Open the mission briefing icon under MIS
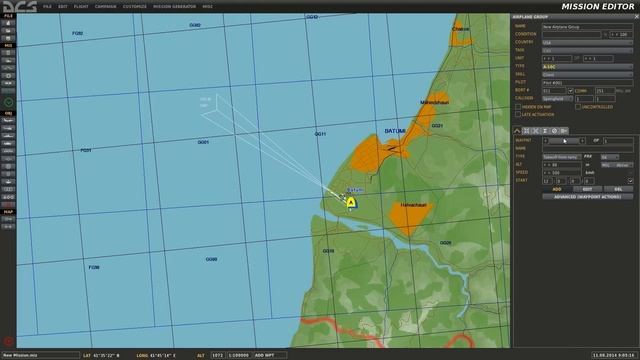This screenshot has width=640, height=360. pos(8,53)
